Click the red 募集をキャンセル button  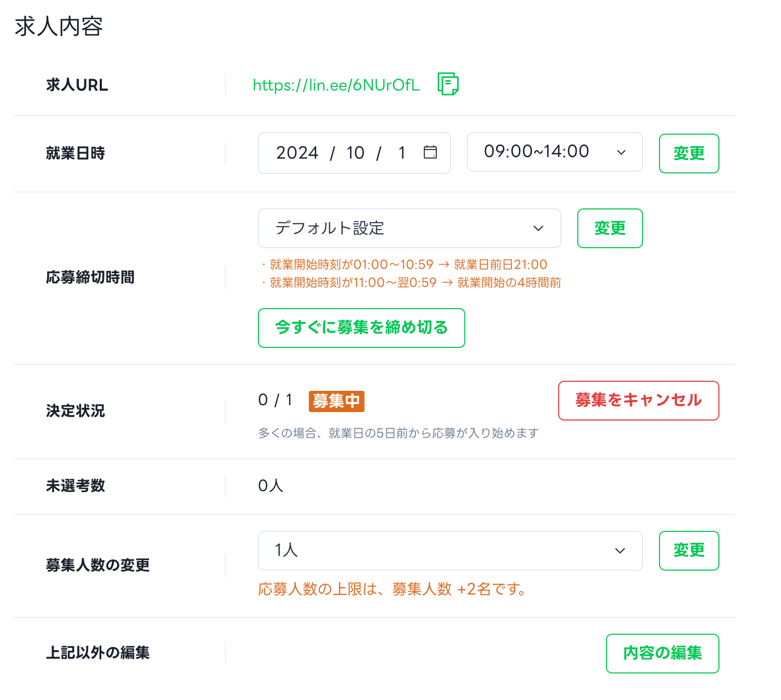pyautogui.click(x=638, y=400)
